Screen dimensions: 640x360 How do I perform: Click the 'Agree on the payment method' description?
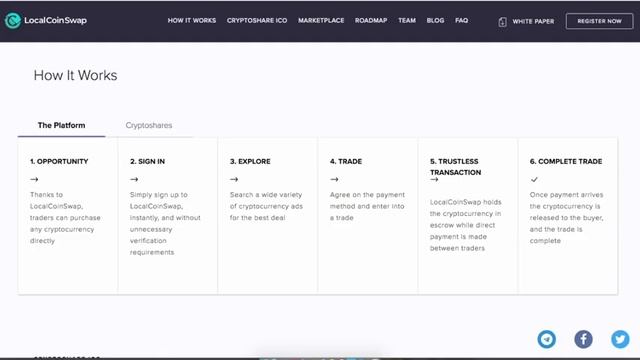click(367, 206)
